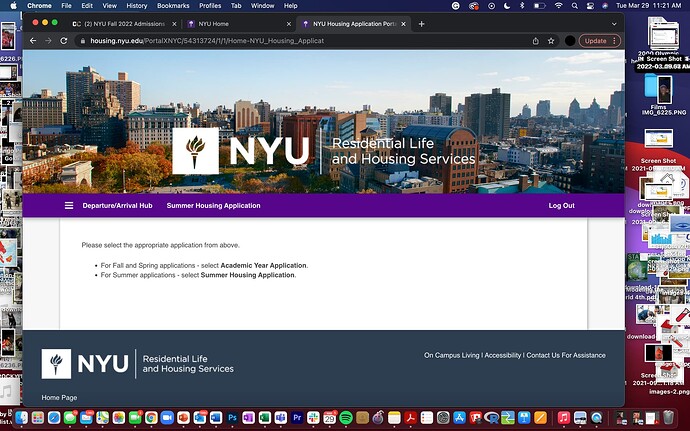Log Out of the housing portal

tap(562, 206)
